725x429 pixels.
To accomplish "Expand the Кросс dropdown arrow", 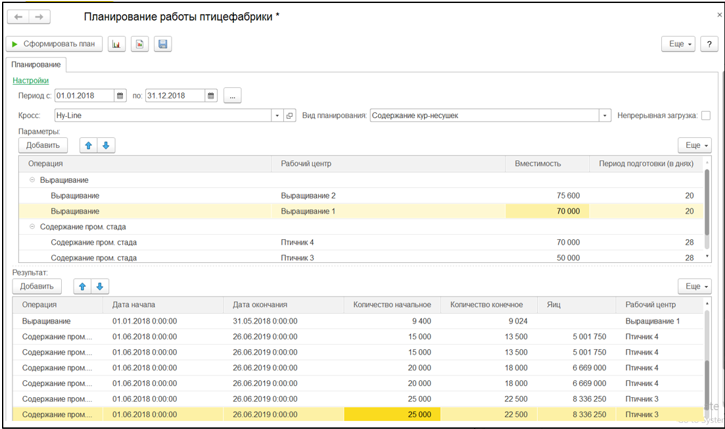I will 277,116.
